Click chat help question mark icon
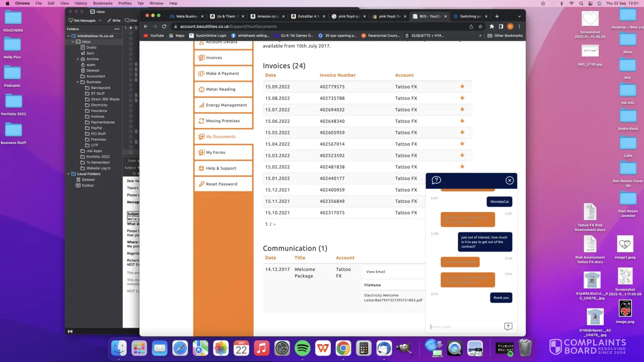 pos(436,180)
